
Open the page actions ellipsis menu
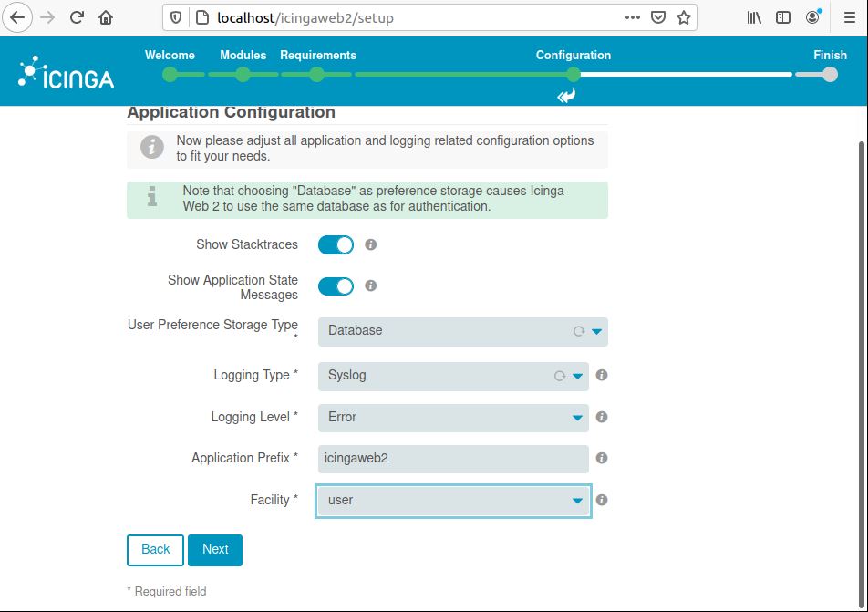tap(632, 17)
